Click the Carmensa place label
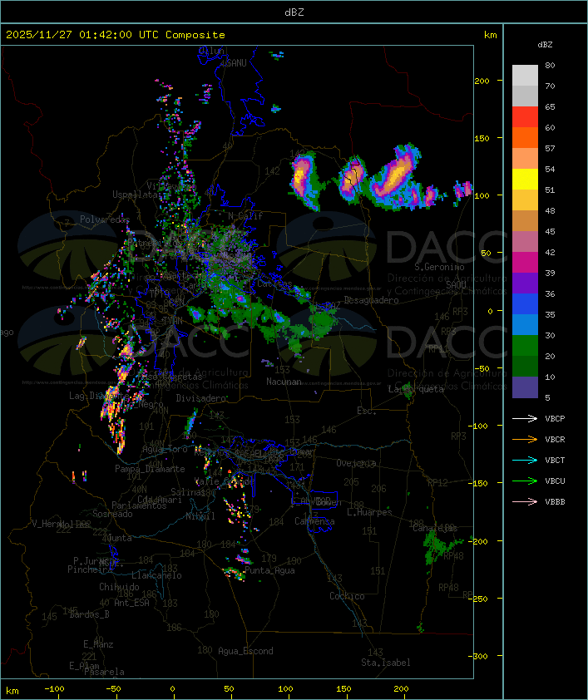The height and width of the screenshot is (700, 588). tap(314, 521)
